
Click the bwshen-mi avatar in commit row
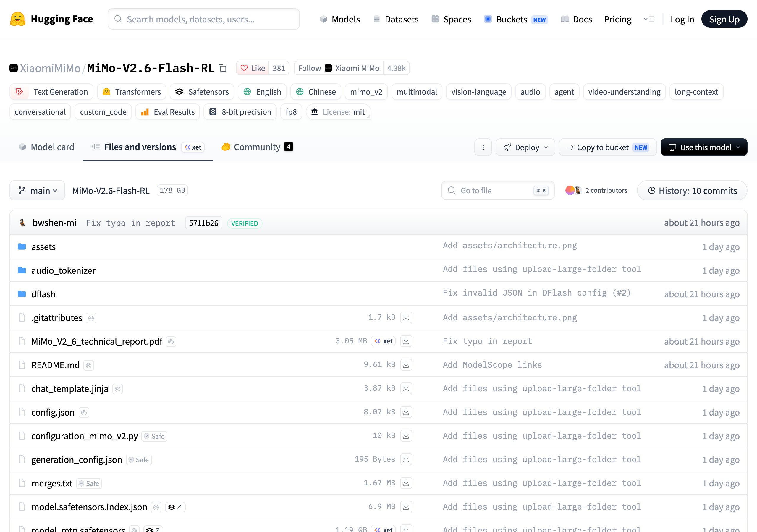tap(22, 223)
